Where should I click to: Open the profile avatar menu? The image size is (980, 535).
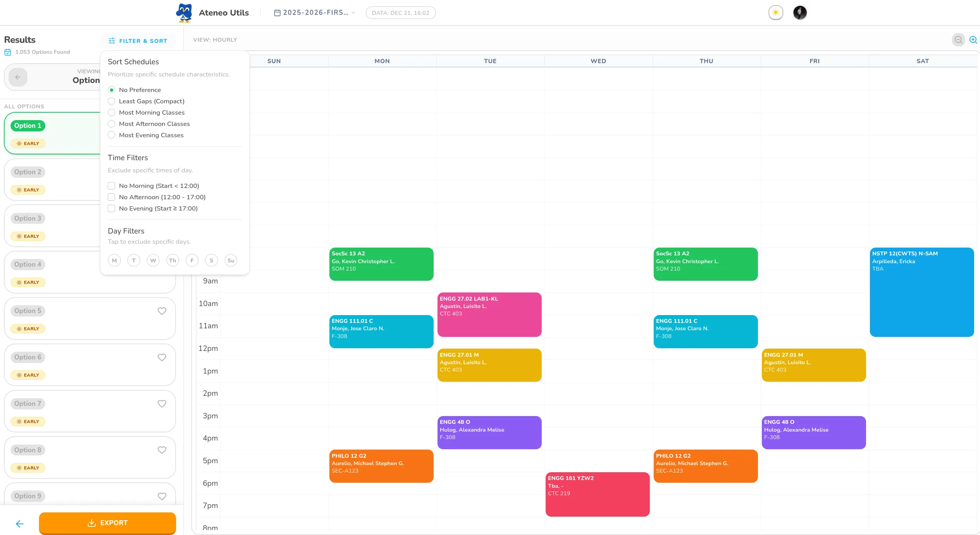pyautogui.click(x=800, y=12)
